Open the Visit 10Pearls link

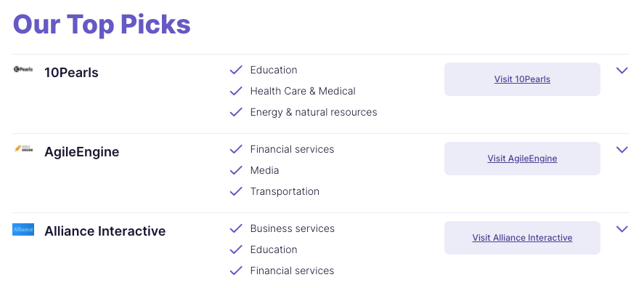pyautogui.click(x=522, y=79)
